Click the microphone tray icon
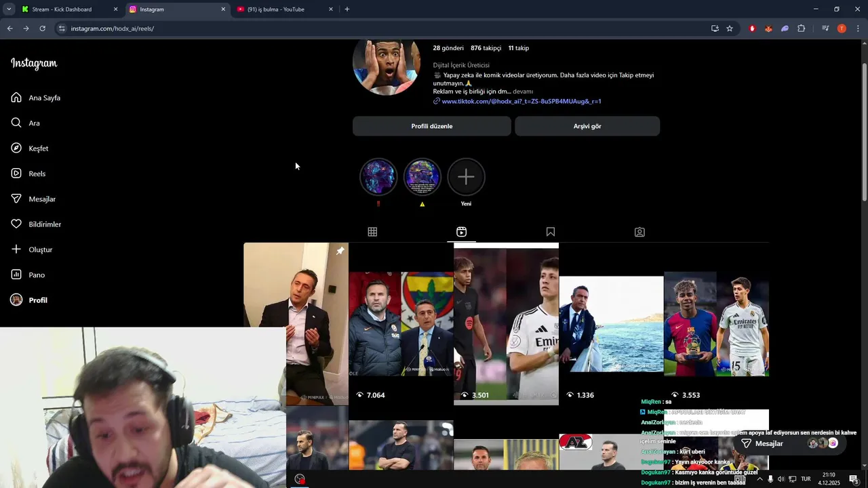Viewport: 868px width, 488px height. coord(770,479)
